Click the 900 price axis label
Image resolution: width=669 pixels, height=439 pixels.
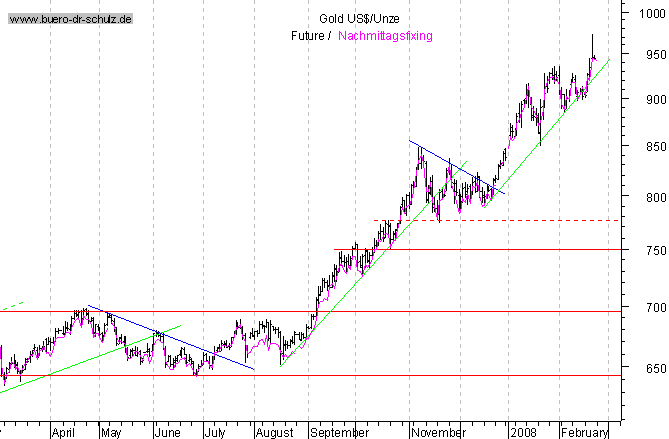click(x=656, y=100)
